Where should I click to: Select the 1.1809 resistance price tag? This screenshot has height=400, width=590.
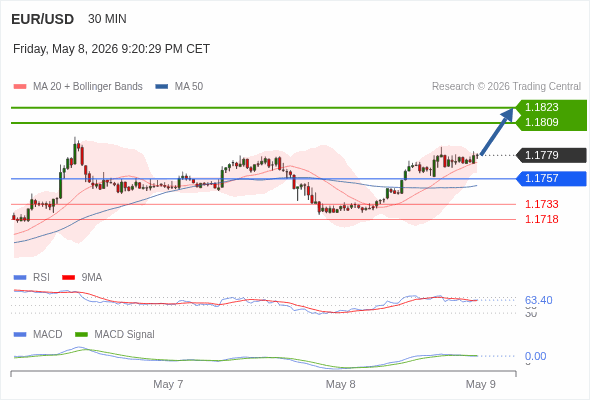point(551,123)
